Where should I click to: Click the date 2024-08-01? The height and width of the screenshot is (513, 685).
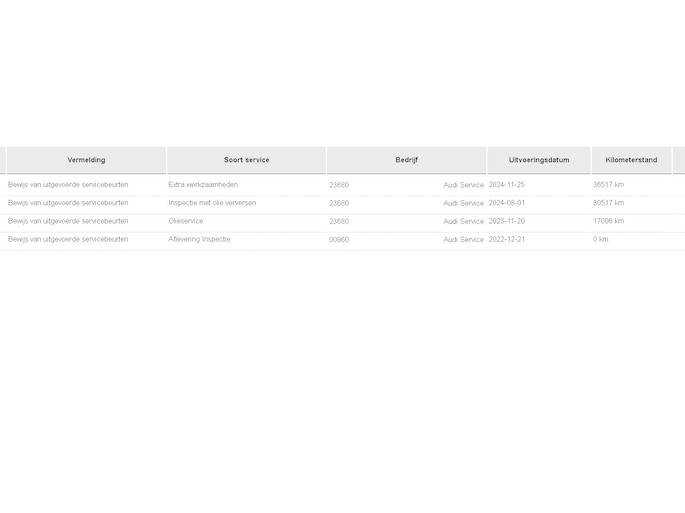tap(507, 203)
